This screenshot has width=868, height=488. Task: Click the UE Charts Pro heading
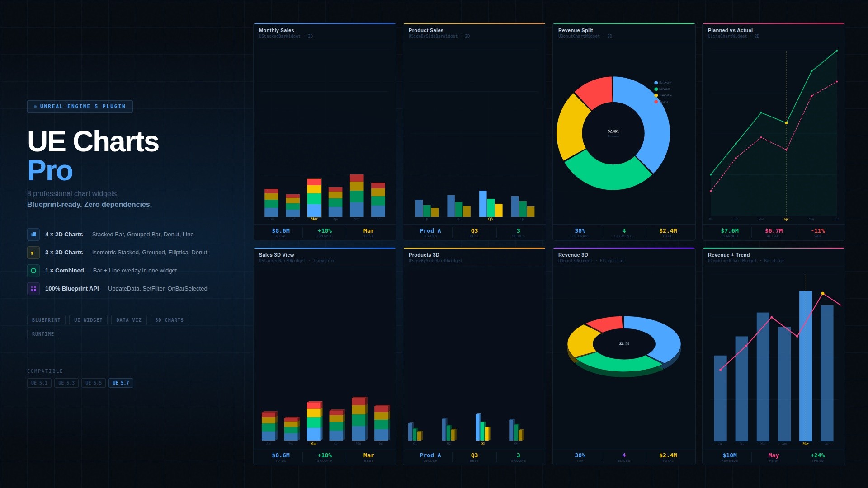(x=93, y=156)
